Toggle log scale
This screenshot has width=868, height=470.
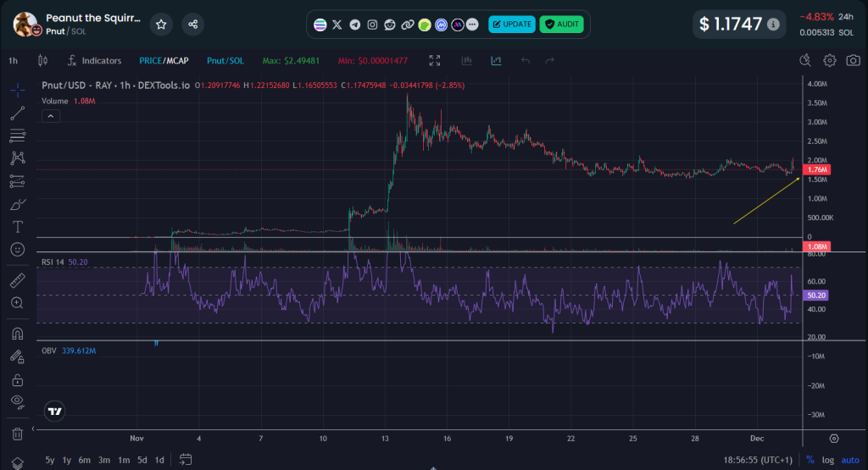tap(828, 460)
